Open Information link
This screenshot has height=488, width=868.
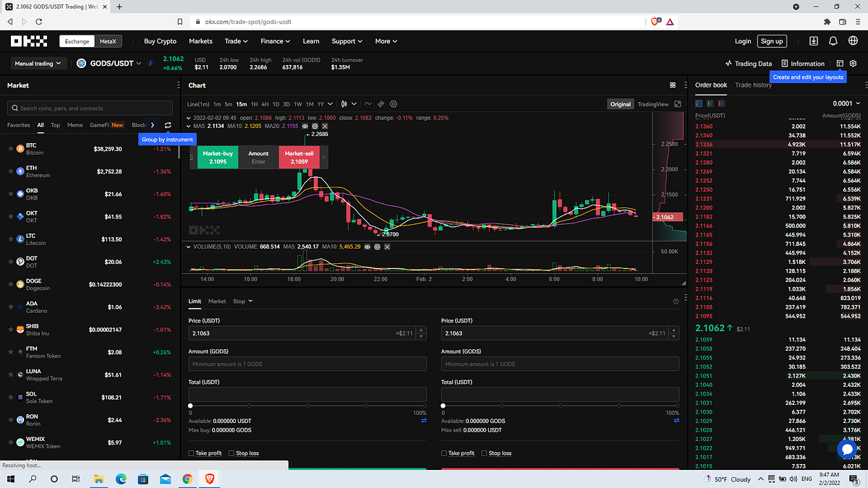(802, 64)
